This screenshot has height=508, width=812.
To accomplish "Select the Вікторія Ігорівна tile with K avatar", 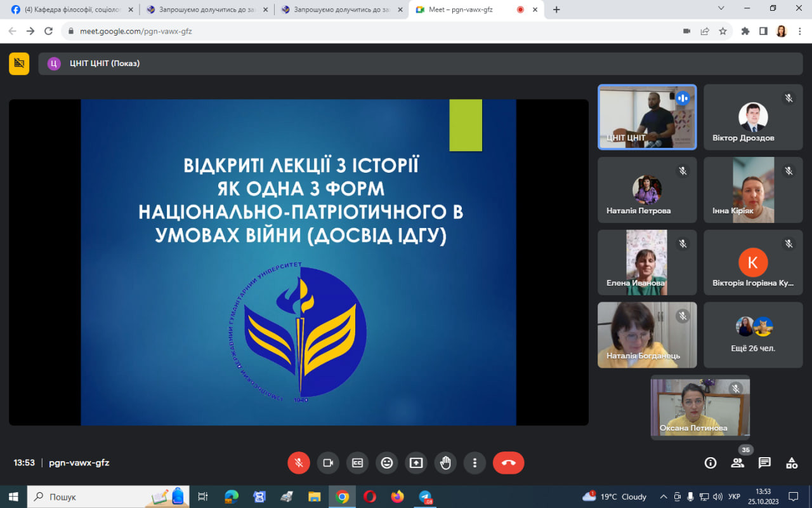I will (x=753, y=262).
